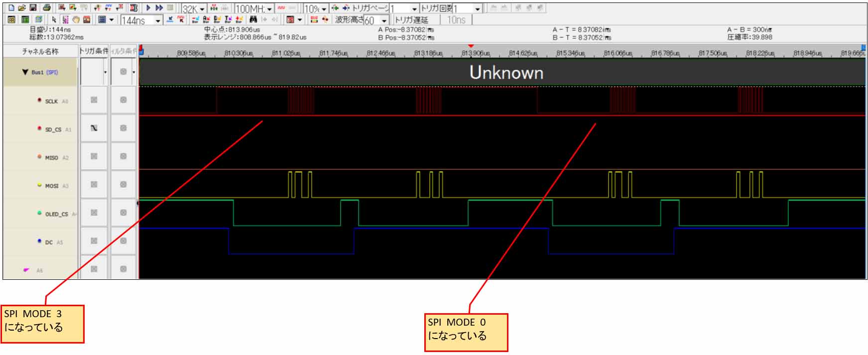Image resolution: width=868 pixels, height=355 pixels.
Task: Jump to the B bar
Action: [217, 19]
